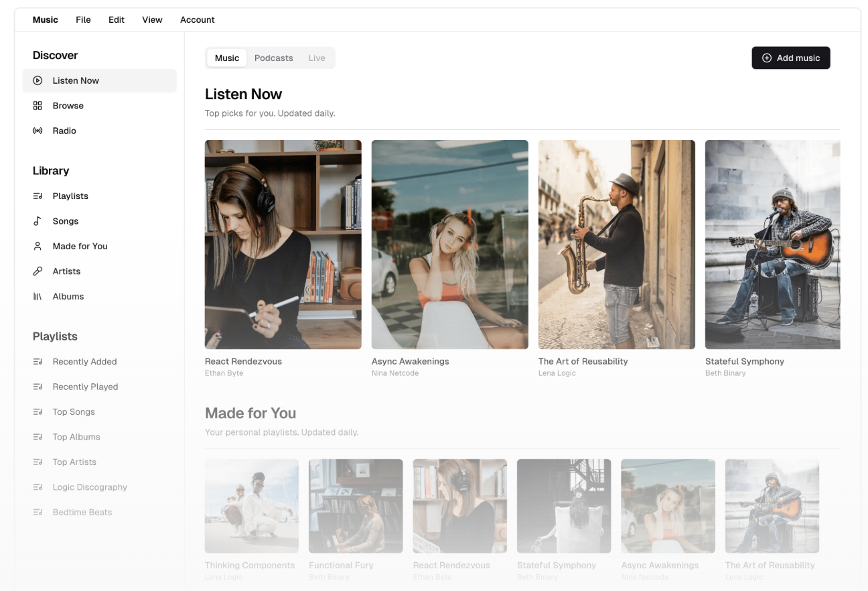
Task: Open the Songs library label
Action: tap(66, 221)
